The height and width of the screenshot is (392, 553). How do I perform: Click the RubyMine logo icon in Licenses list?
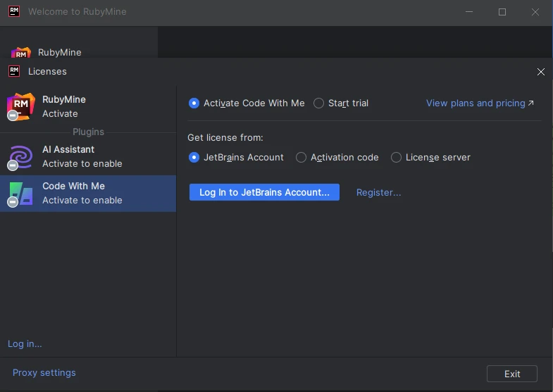click(20, 106)
